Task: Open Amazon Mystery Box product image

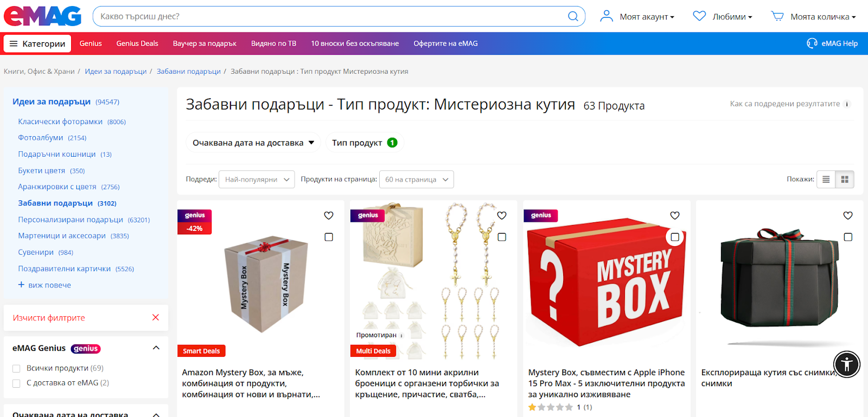Action: click(266, 283)
